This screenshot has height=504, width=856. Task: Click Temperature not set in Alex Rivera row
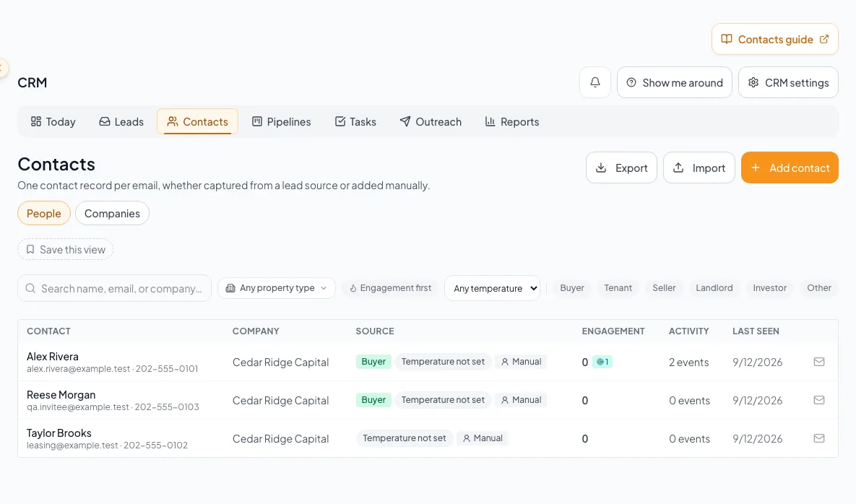[x=443, y=362]
